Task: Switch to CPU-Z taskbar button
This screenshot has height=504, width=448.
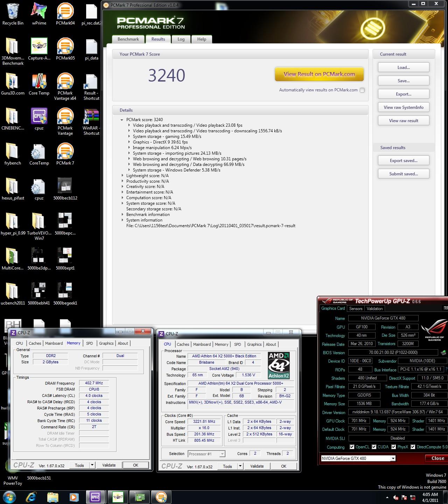Action: click(96, 497)
